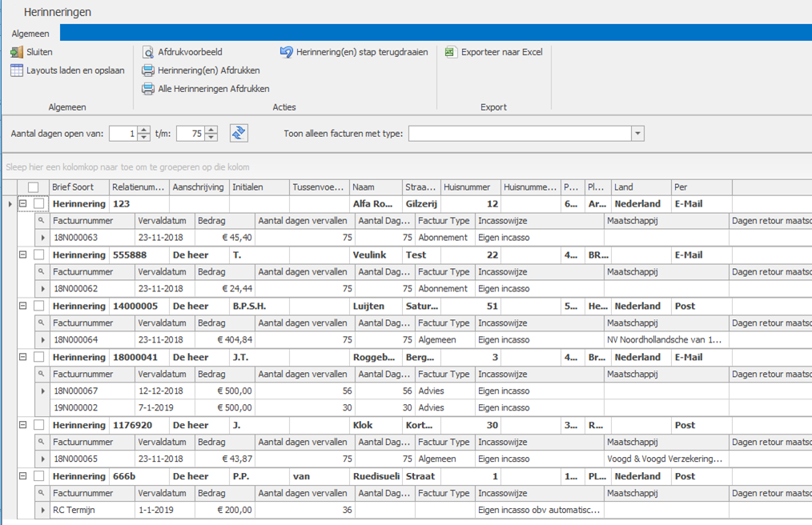Image resolution: width=812 pixels, height=525 pixels.
Task: Click the t/m days input field
Action: [190, 134]
